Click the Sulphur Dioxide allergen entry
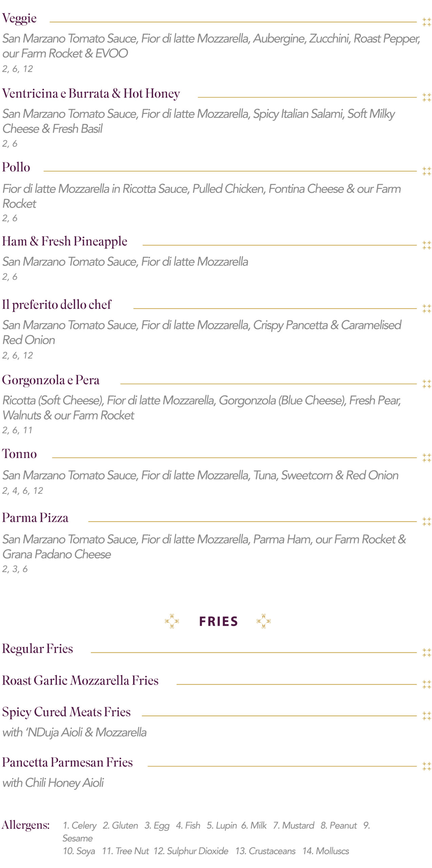This screenshot has width=432, height=868. [x=191, y=851]
